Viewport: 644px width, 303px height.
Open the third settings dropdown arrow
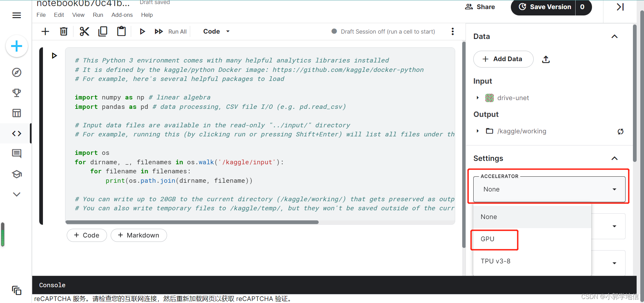[614, 263]
